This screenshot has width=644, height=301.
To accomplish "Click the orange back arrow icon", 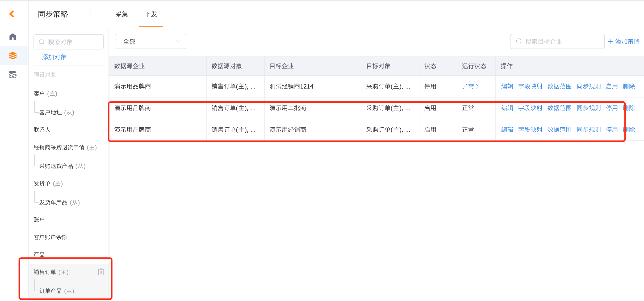I will tap(12, 14).
